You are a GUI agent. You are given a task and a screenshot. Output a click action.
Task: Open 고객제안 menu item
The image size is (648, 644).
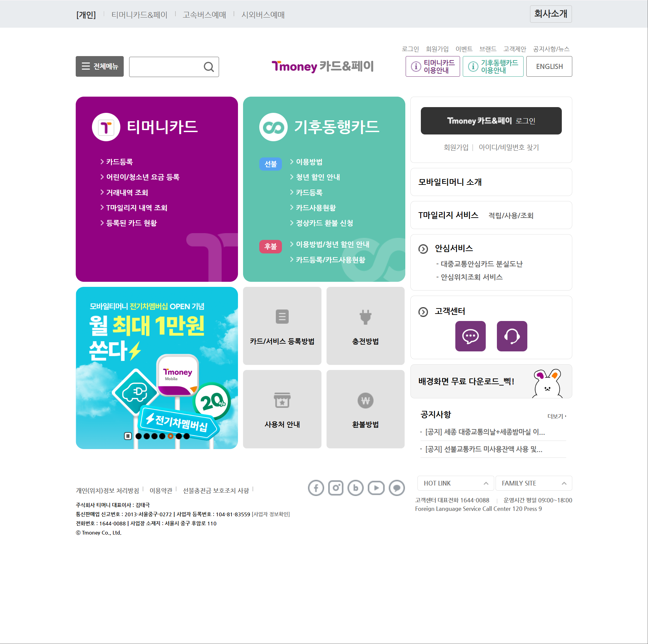515,49
